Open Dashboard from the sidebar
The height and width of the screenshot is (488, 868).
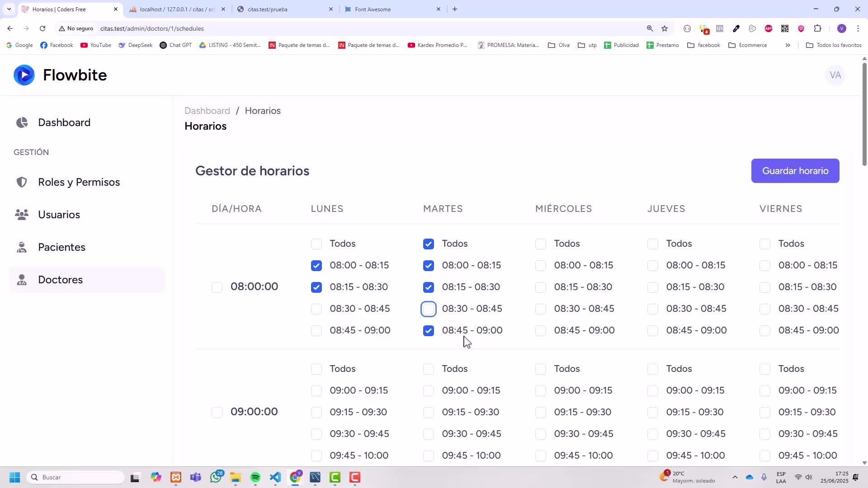pos(64,122)
